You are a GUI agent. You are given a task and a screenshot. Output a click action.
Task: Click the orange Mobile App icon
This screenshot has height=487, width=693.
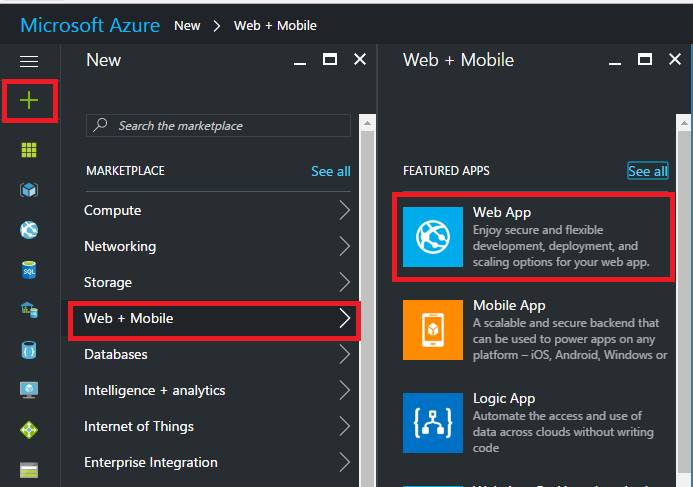pos(433,330)
